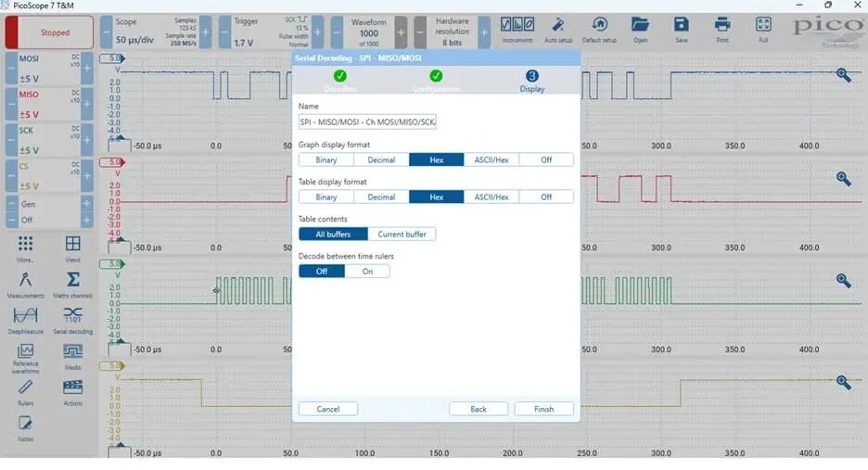Set Graph display format to ASCII/Hex
Image resolution: width=868 pixels, height=470 pixels.
[x=491, y=159]
